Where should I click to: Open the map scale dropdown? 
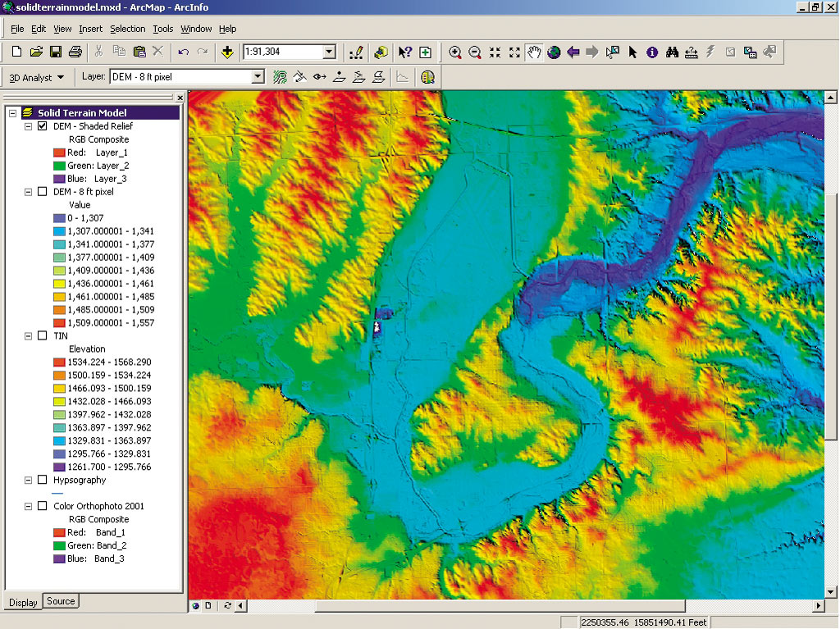pos(329,52)
